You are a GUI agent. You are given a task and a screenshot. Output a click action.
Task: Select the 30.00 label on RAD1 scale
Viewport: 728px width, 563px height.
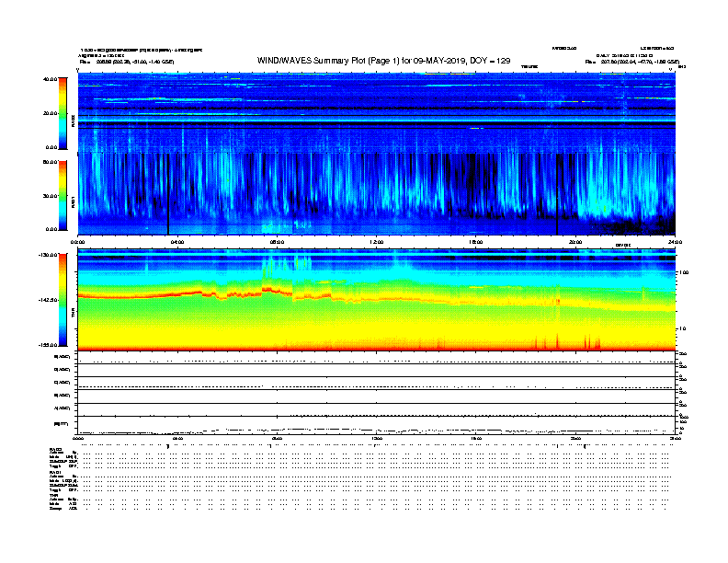50,196
